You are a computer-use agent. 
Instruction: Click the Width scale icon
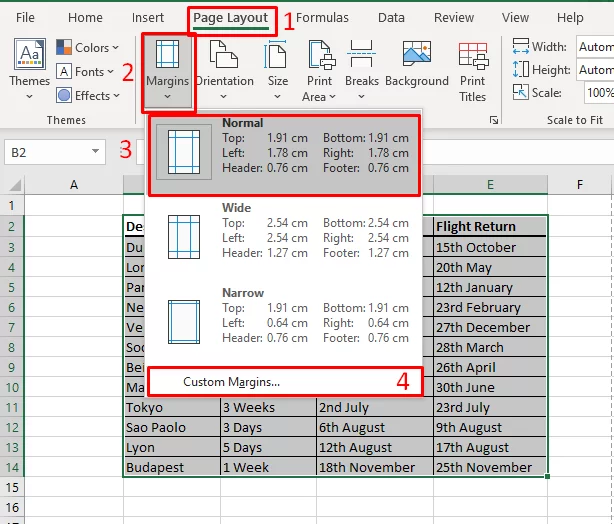point(521,47)
